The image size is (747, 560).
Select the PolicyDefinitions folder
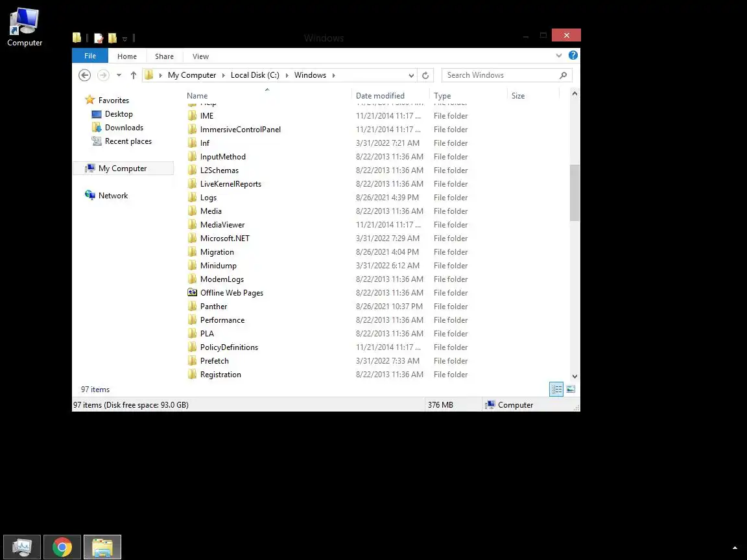[x=229, y=347]
